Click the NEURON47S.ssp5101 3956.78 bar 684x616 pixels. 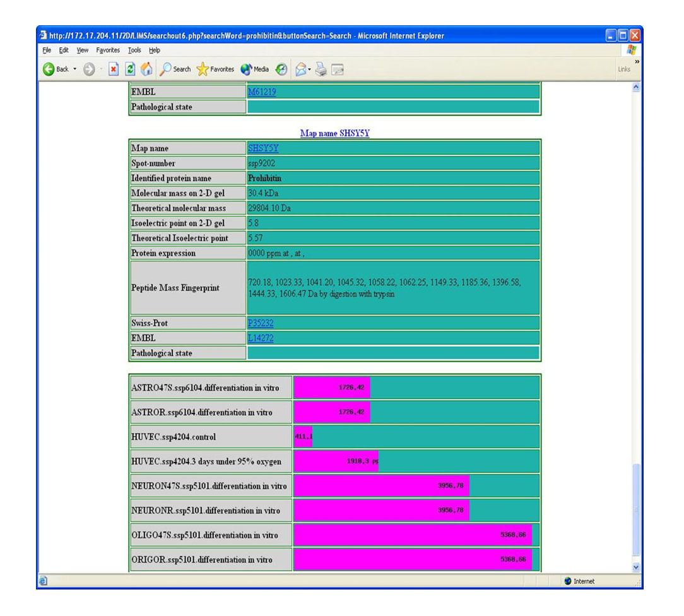[x=382, y=485]
